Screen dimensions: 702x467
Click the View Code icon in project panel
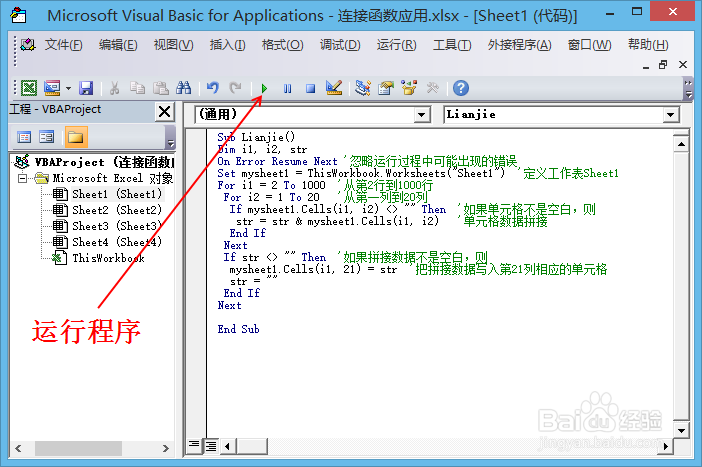24,137
